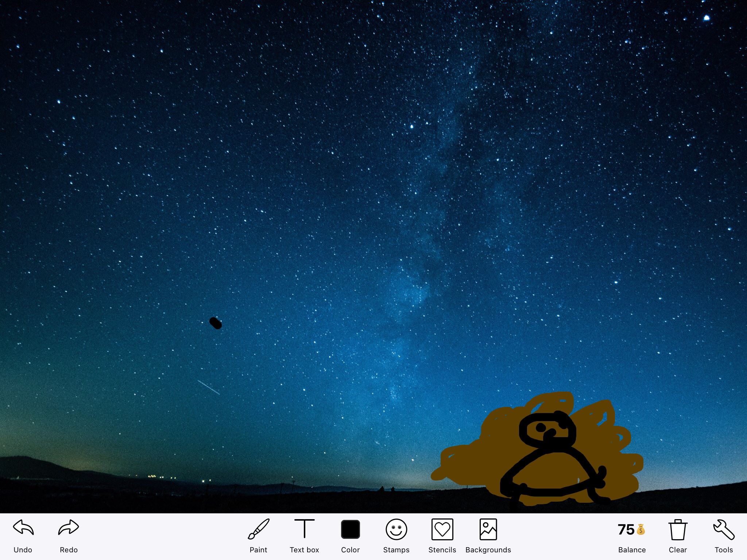The width and height of the screenshot is (747, 560).
Task: Select the Paint brush tool
Action: point(259,529)
